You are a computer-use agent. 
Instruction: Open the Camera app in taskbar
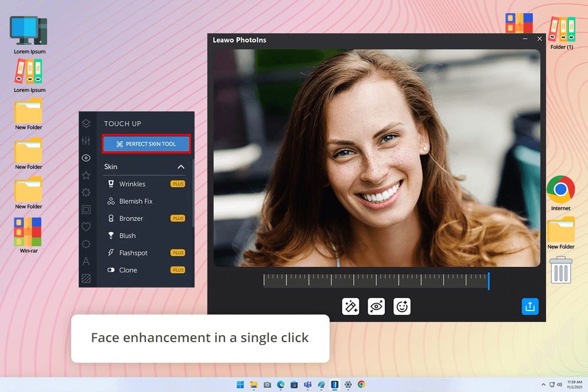point(268,385)
